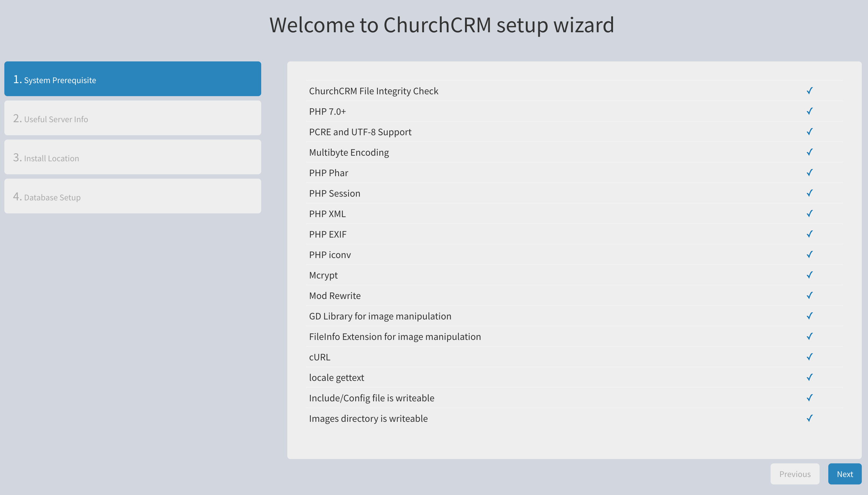This screenshot has width=868, height=495.
Task: Click the checkmark for Images directory is writeable
Action: (809, 418)
